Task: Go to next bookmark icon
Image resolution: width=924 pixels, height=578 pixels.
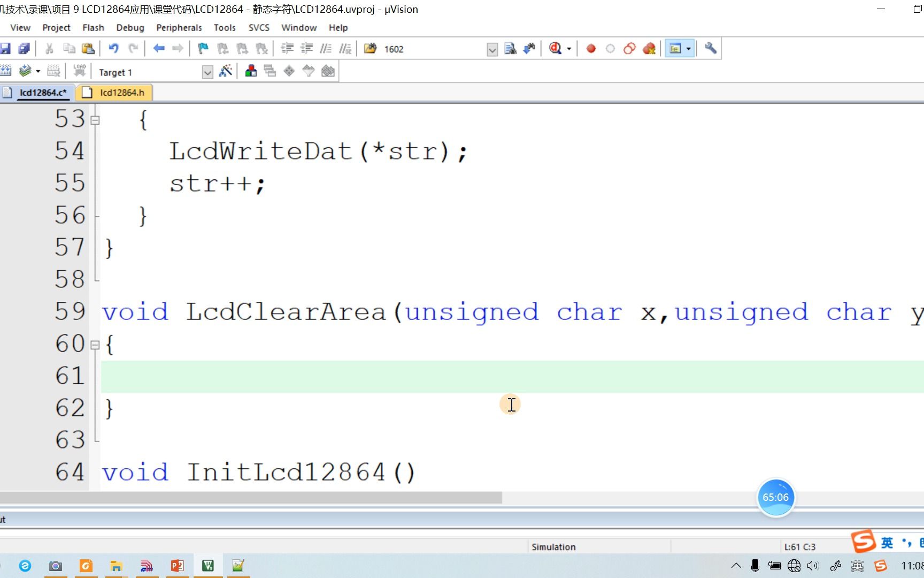Action: pos(242,49)
